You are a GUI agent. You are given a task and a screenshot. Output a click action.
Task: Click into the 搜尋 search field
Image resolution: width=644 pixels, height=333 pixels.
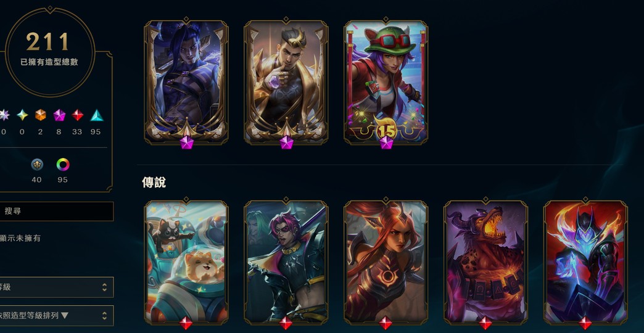pos(56,211)
